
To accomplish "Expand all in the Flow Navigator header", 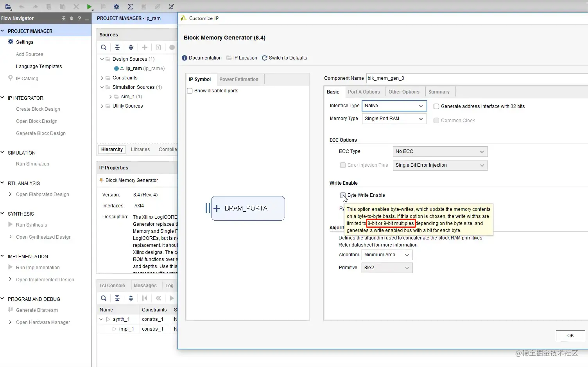I will click(72, 18).
